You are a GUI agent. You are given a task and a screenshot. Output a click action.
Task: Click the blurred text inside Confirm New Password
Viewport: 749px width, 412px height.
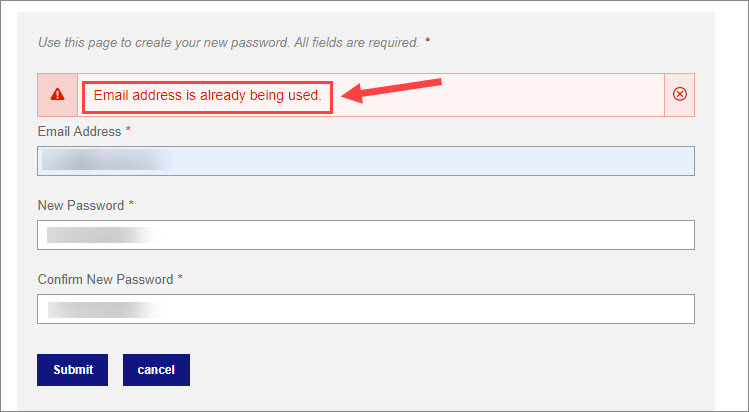(105, 309)
